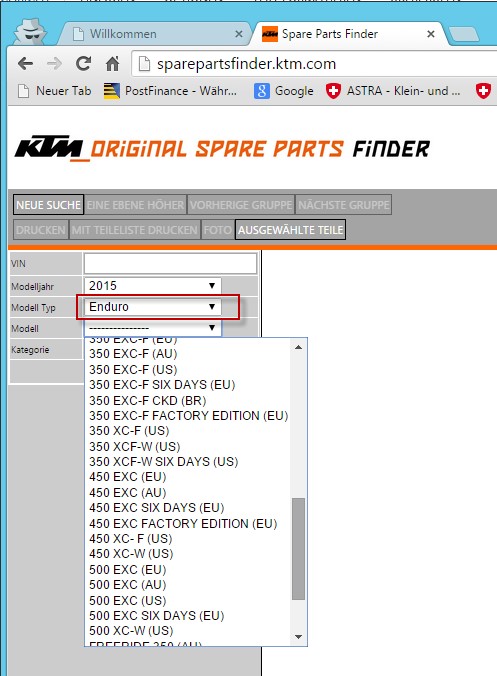Click the DRUCKEN button

[41, 230]
